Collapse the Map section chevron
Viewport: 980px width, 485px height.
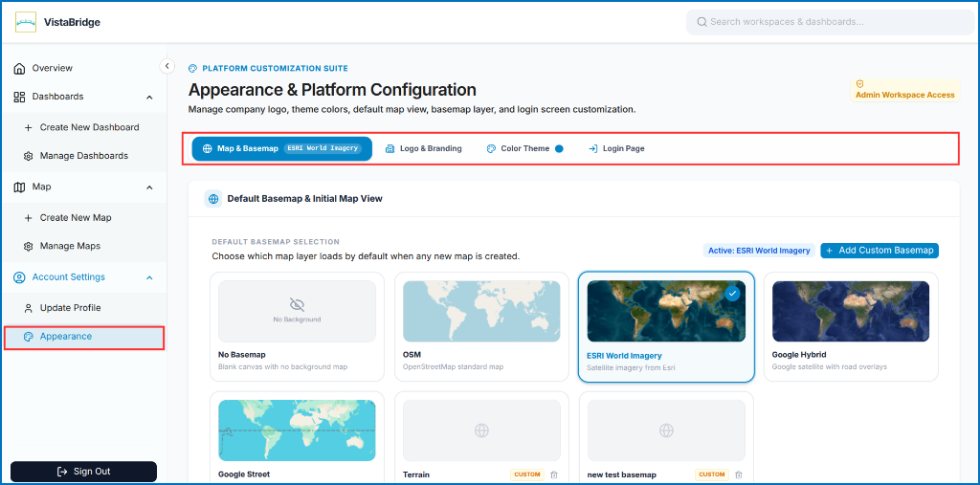tap(149, 187)
